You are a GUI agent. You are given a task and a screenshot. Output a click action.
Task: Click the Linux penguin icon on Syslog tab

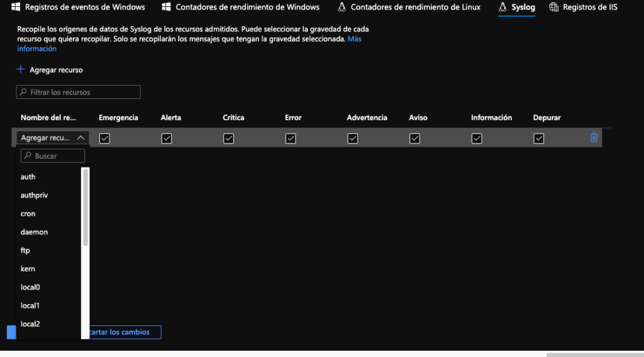[x=502, y=7]
